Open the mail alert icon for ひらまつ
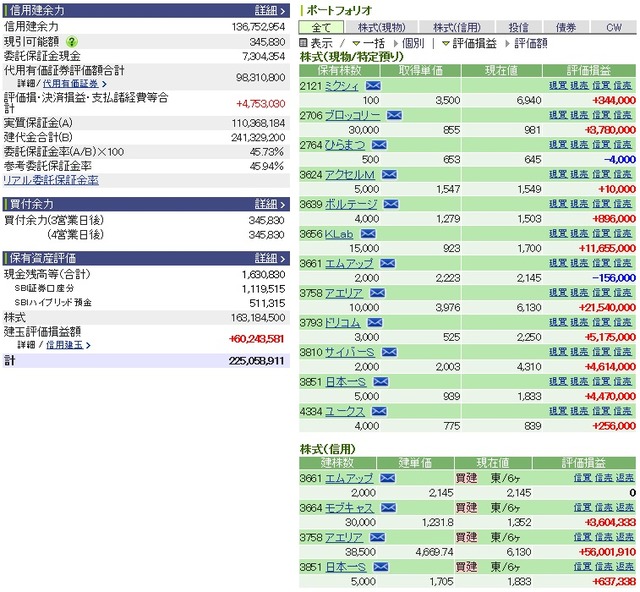Screen dimensions: 640x592 (380, 145)
